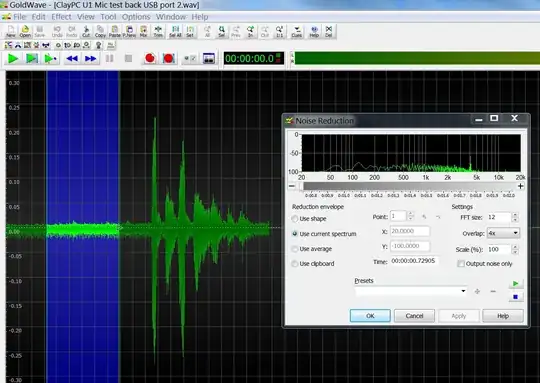Open control properties checkmark icon
This screenshot has height=383, width=540.
190,59
